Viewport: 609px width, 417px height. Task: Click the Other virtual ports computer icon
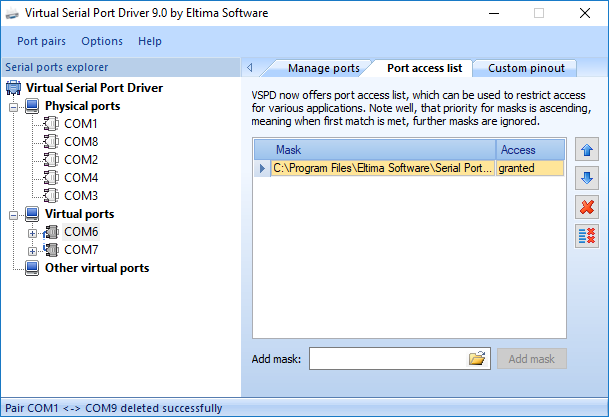coord(32,268)
